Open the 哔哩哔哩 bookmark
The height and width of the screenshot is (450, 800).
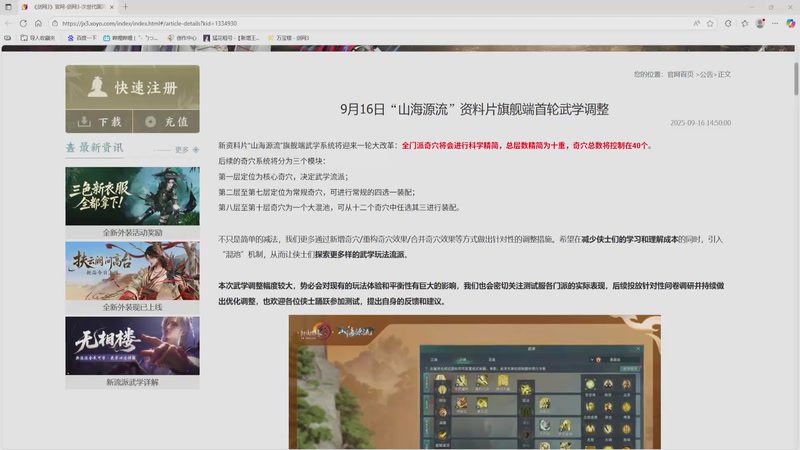(x=131, y=38)
